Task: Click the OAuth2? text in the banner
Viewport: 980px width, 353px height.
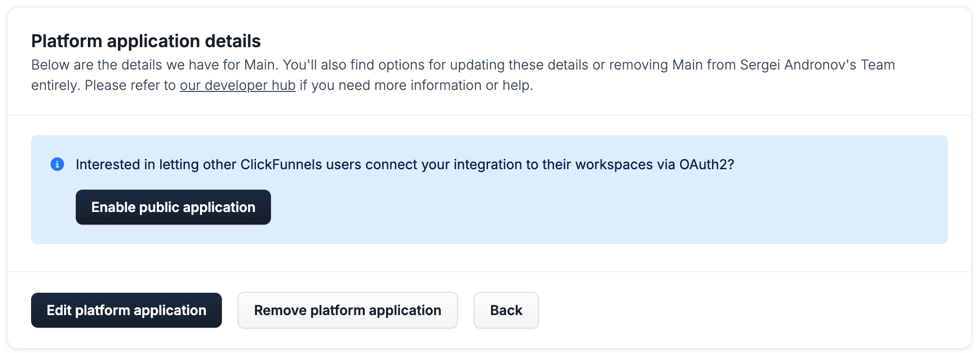Action: [707, 164]
